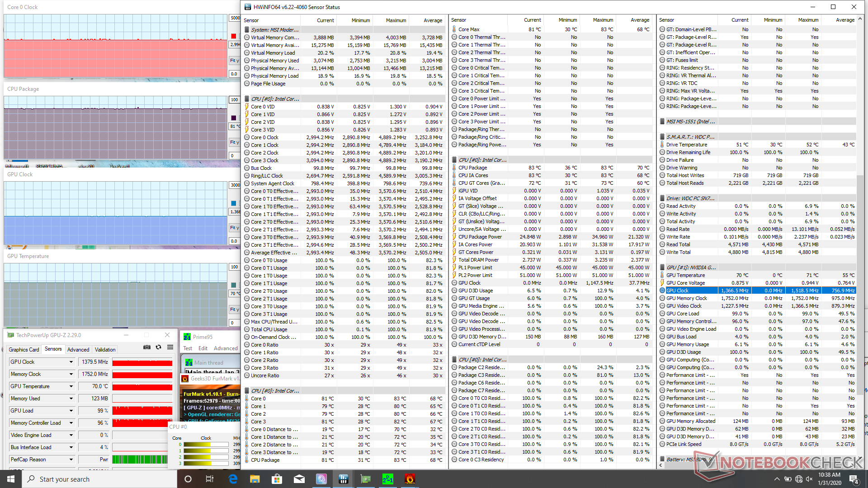This screenshot has height=488, width=868.
Task: Open the Bus Interface Load dropdown in GPU-Z
Action: (x=71, y=447)
